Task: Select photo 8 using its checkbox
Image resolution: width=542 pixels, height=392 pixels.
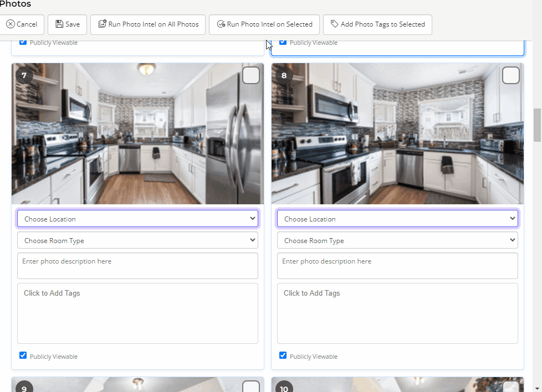Action: [x=510, y=75]
